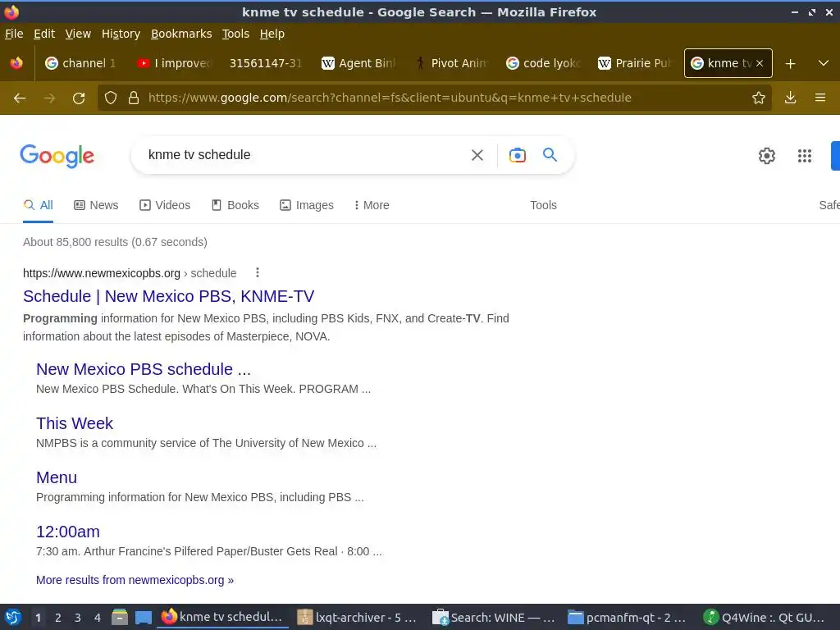The image size is (840, 630).
Task: Switch to Agent Binky Wikipedia tab
Action: pos(357,63)
